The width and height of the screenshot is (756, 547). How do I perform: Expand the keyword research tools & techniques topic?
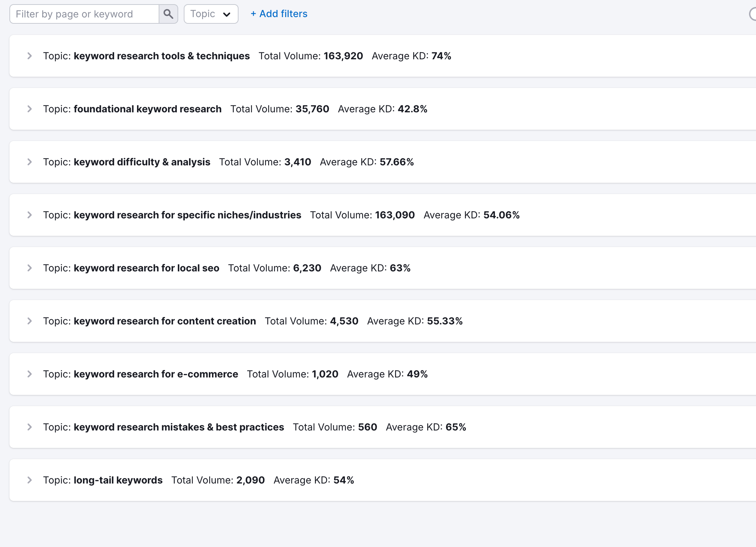point(30,56)
